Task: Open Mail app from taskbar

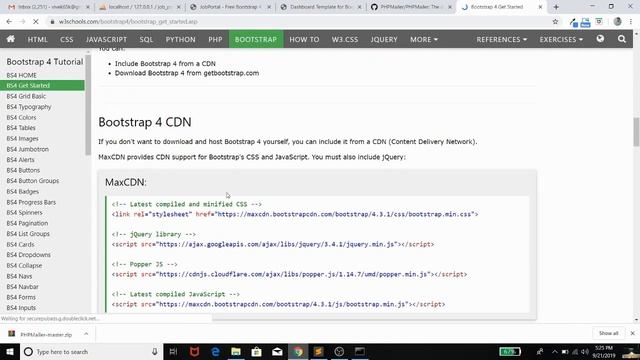Action: tap(277, 351)
